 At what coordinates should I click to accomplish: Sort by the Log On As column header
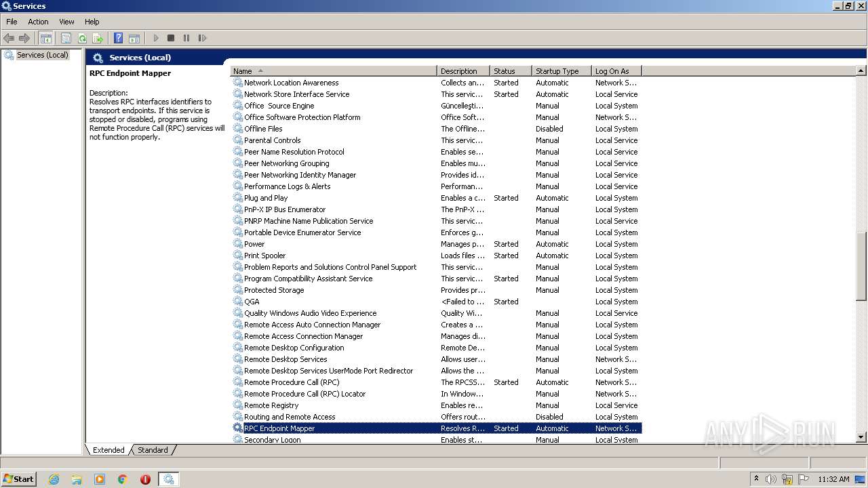pos(616,71)
